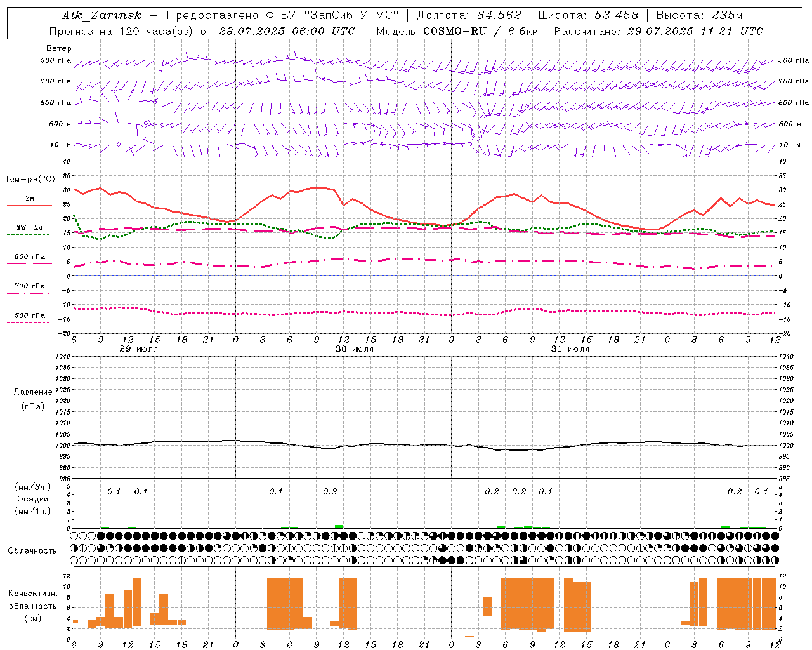The image size is (812, 650).
Task: Click the "30 июля" date label
Action: point(355,349)
